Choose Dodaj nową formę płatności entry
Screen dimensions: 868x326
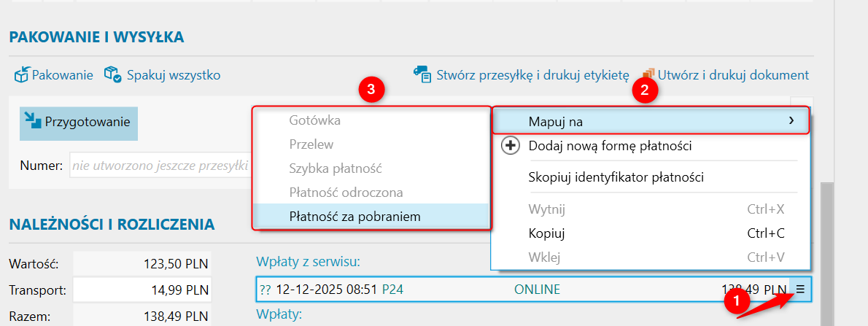pos(610,147)
